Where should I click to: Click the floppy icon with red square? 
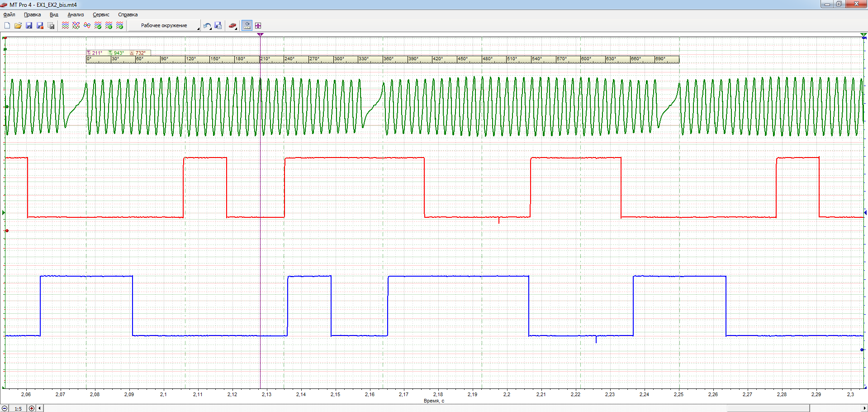tap(40, 25)
